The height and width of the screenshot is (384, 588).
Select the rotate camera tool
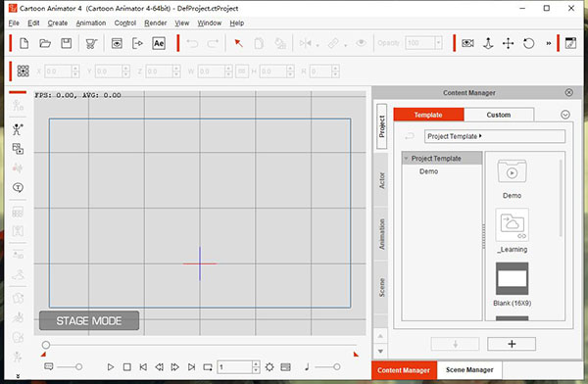[529, 43]
